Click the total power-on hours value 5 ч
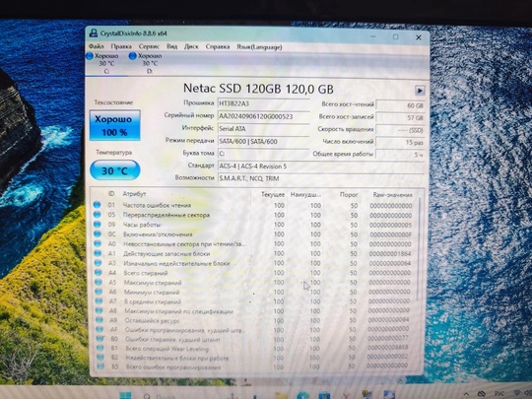Image resolution: width=532 pixels, height=399 pixels. (401, 155)
